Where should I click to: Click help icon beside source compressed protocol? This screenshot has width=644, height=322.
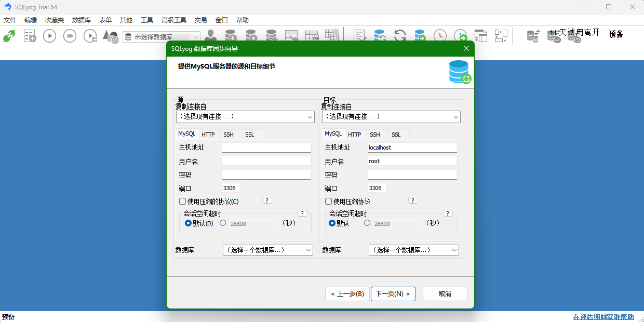pos(267,200)
